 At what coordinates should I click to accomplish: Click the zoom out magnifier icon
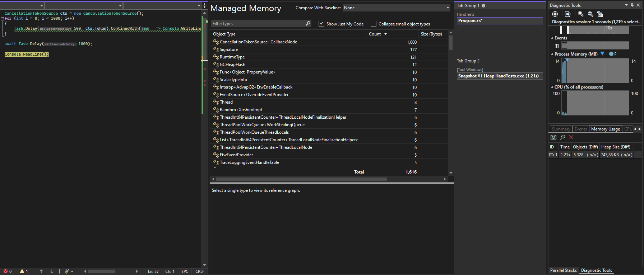point(590,14)
